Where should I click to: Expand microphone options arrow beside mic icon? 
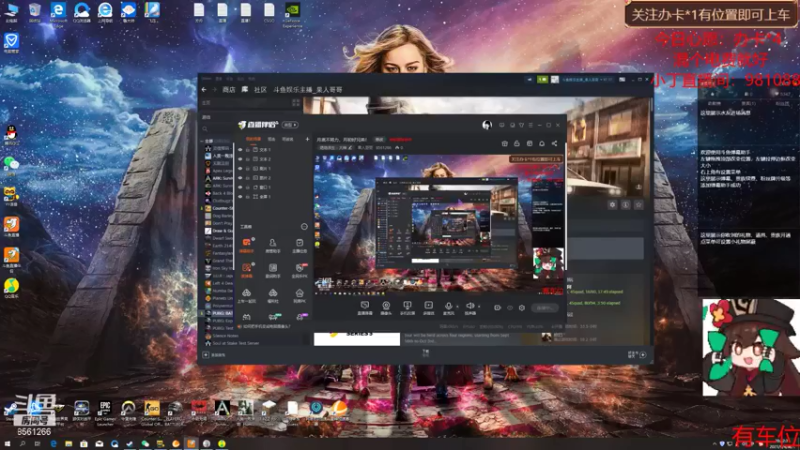457,307
